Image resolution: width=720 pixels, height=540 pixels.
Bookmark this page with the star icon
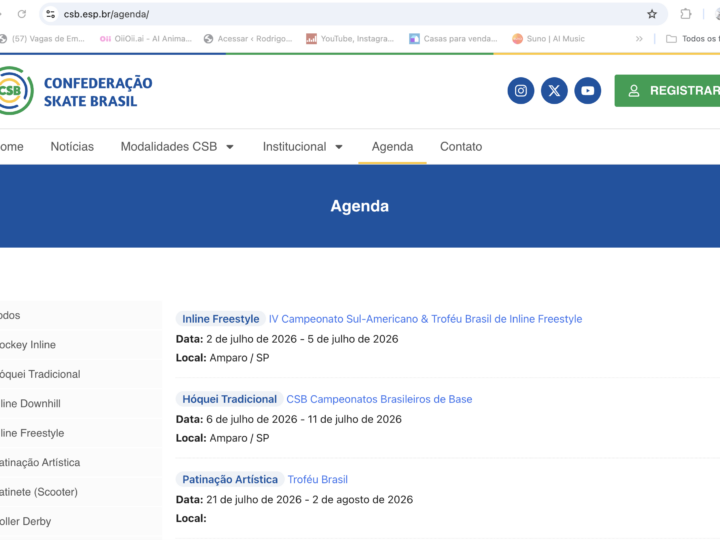[652, 14]
